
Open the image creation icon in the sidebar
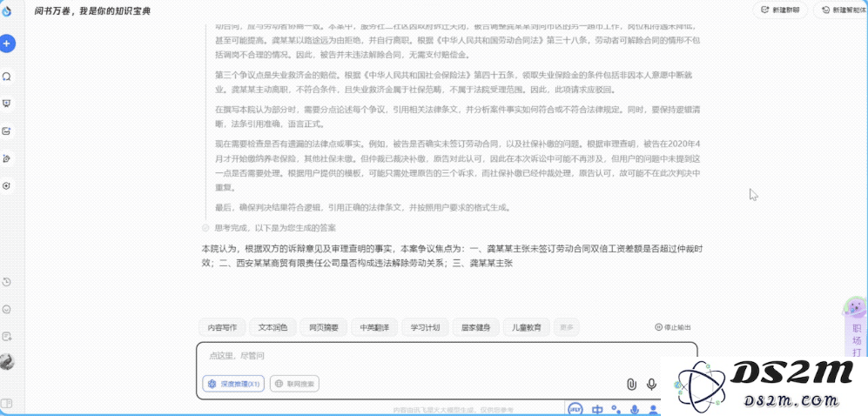click(x=7, y=131)
